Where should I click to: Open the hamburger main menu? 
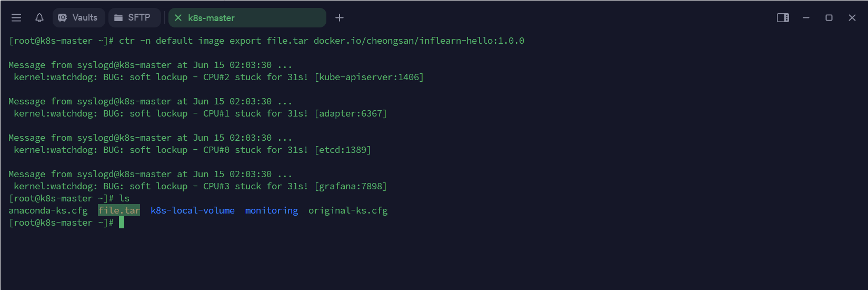click(x=16, y=18)
